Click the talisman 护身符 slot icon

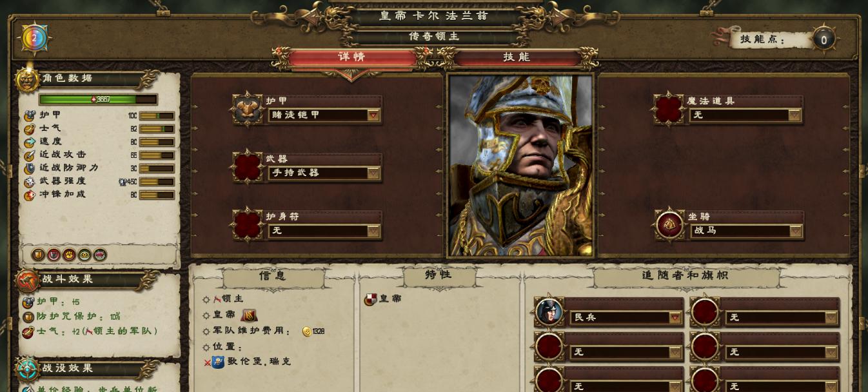pos(248,224)
